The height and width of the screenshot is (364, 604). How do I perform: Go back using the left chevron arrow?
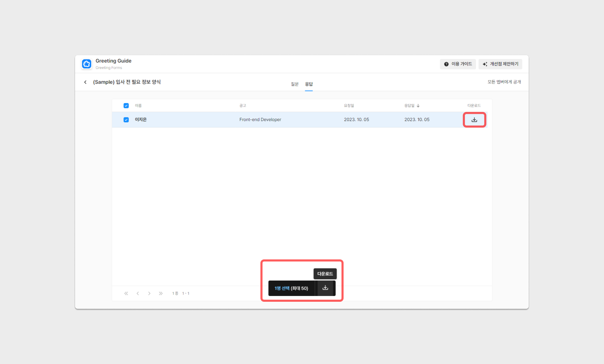85,82
